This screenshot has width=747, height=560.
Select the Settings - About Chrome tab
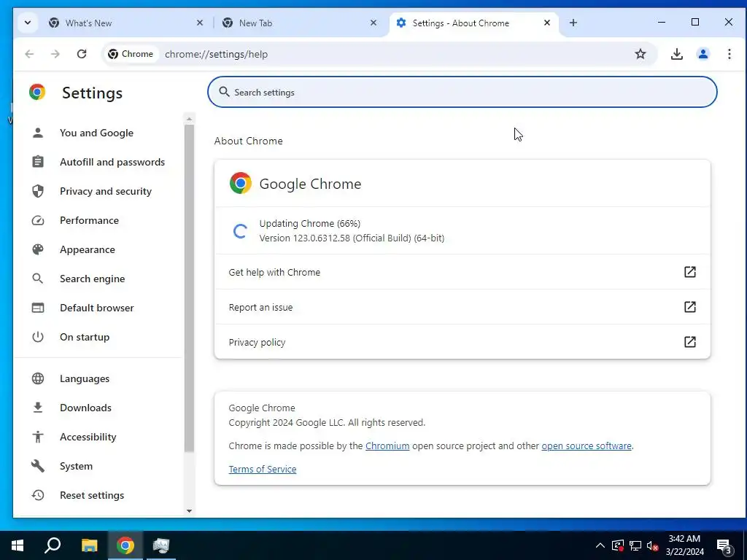pyautogui.click(x=474, y=23)
